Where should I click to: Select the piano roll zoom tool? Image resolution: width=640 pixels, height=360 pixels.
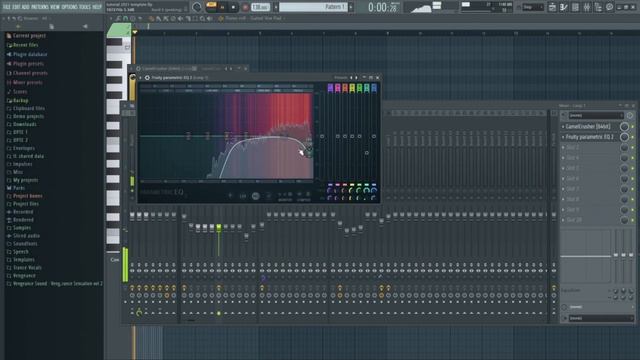tap(202, 18)
